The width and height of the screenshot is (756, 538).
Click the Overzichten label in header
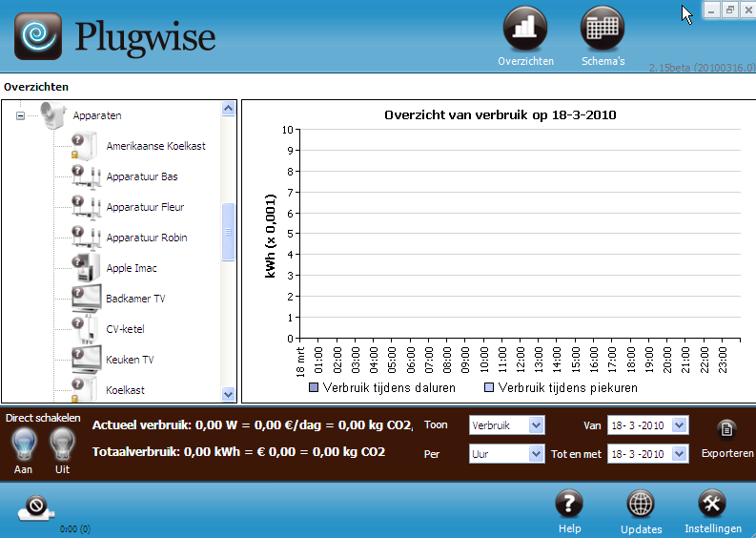[525, 61]
